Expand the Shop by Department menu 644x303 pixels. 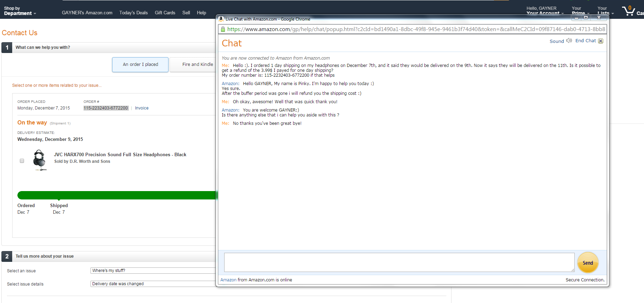[20, 11]
